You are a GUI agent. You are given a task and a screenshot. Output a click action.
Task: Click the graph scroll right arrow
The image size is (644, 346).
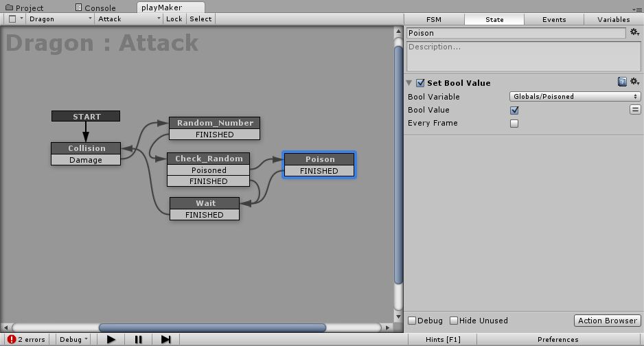[387, 327]
